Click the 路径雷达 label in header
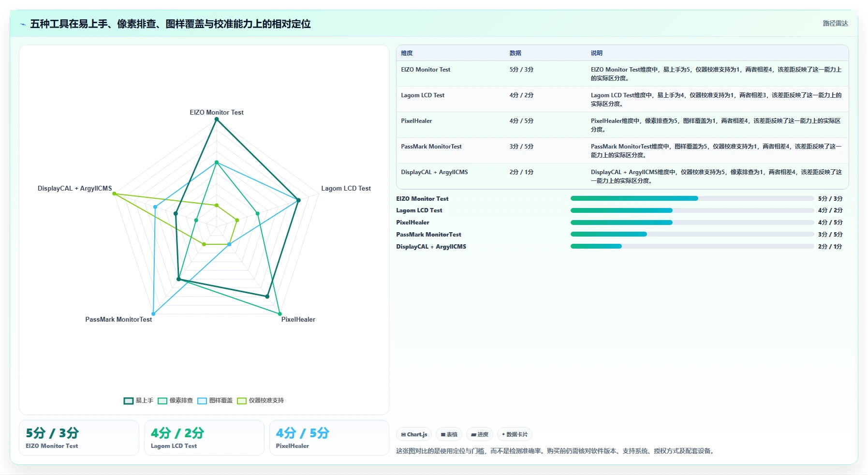 835,23
